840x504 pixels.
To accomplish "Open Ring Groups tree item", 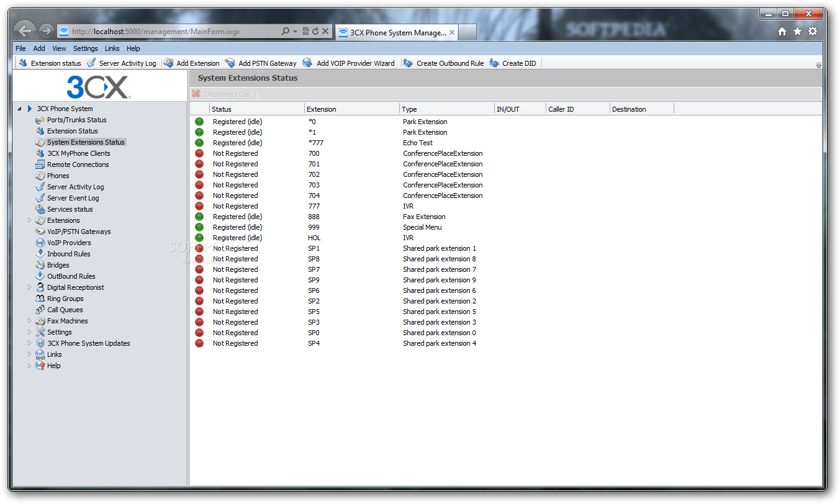I will tap(65, 299).
